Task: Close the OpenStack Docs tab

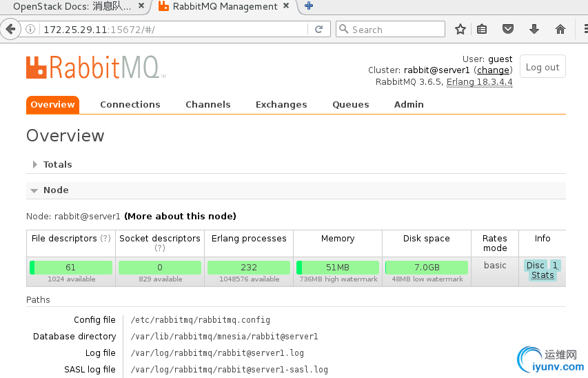Action: (141, 6)
